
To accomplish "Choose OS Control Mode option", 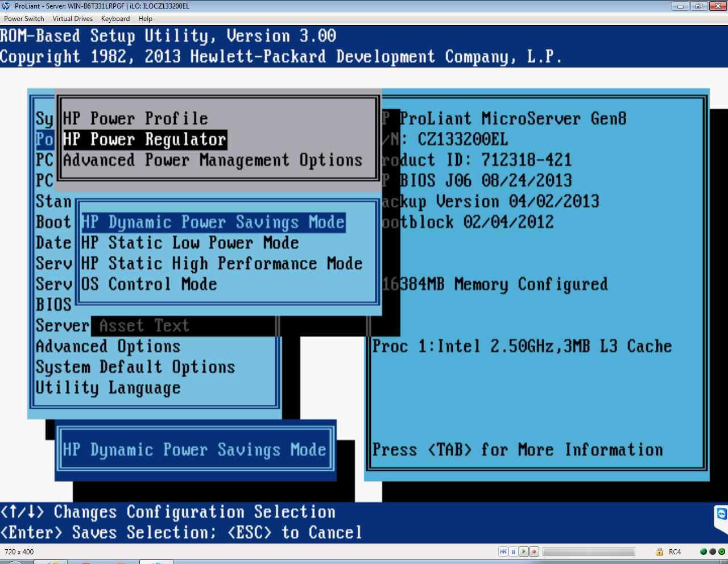I will [149, 284].
